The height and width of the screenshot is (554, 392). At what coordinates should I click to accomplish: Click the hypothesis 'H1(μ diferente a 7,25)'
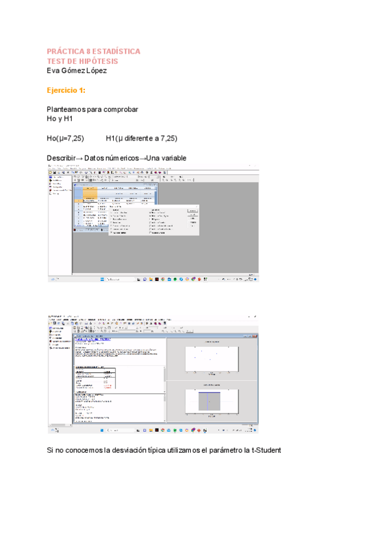[x=142, y=138]
